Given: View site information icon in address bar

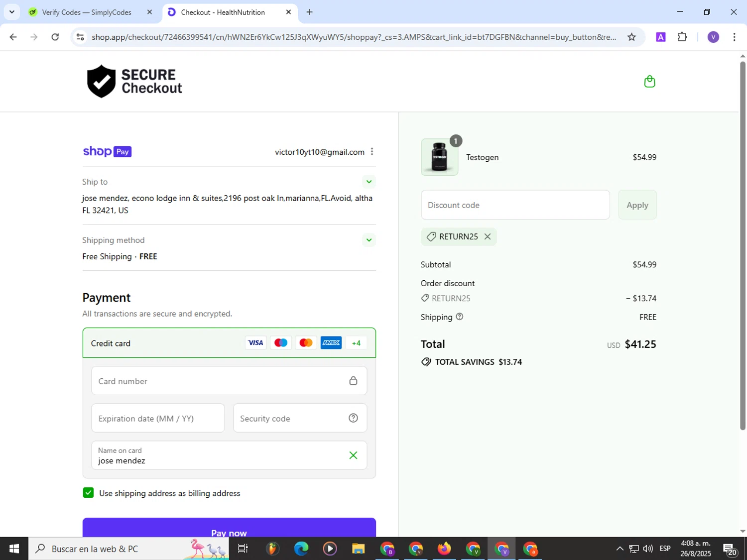Looking at the screenshot, I should 80,37.
